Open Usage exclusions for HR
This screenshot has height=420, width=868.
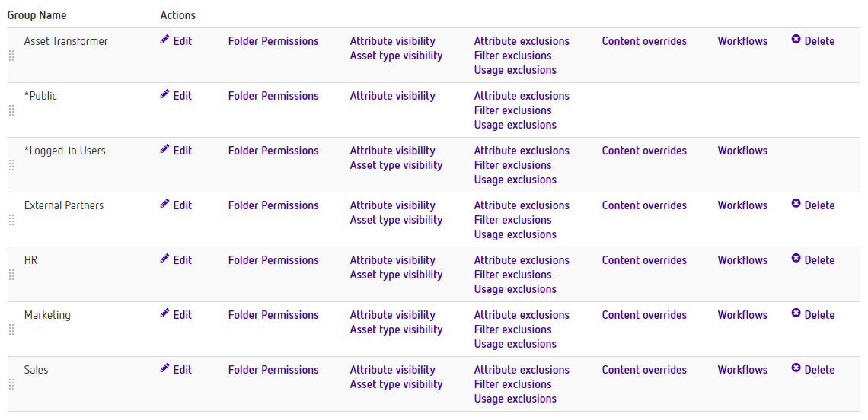tap(515, 289)
